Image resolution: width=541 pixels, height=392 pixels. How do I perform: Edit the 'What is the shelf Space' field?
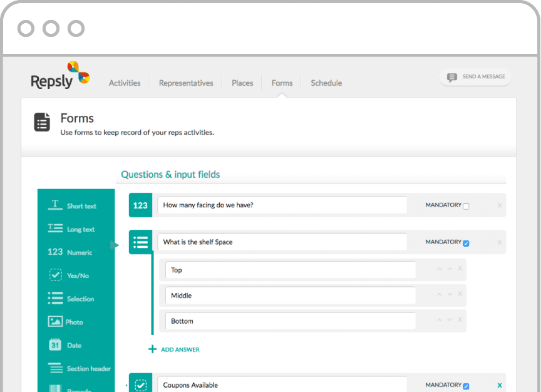[x=282, y=242]
